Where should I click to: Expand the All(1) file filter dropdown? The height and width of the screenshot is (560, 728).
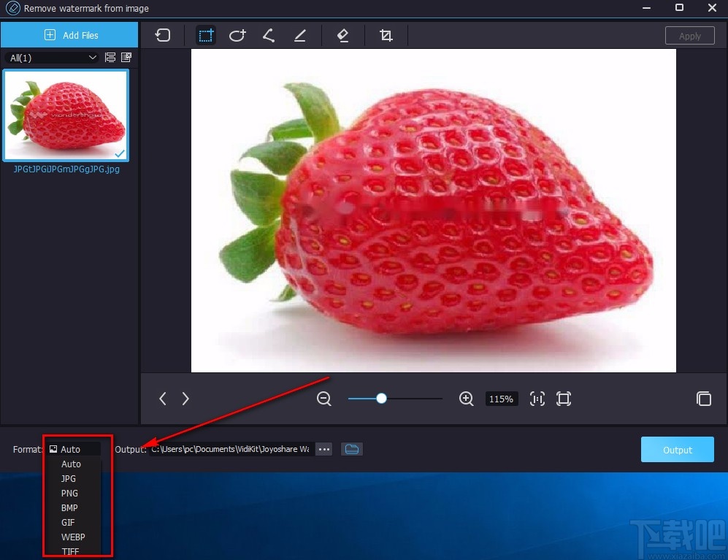pyautogui.click(x=52, y=58)
